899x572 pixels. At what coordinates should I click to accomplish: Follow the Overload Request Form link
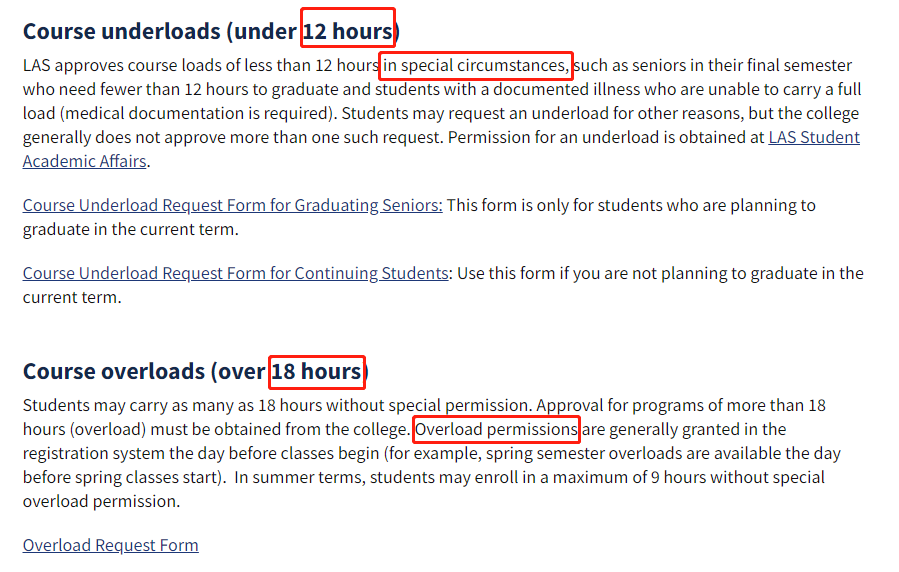click(110, 545)
